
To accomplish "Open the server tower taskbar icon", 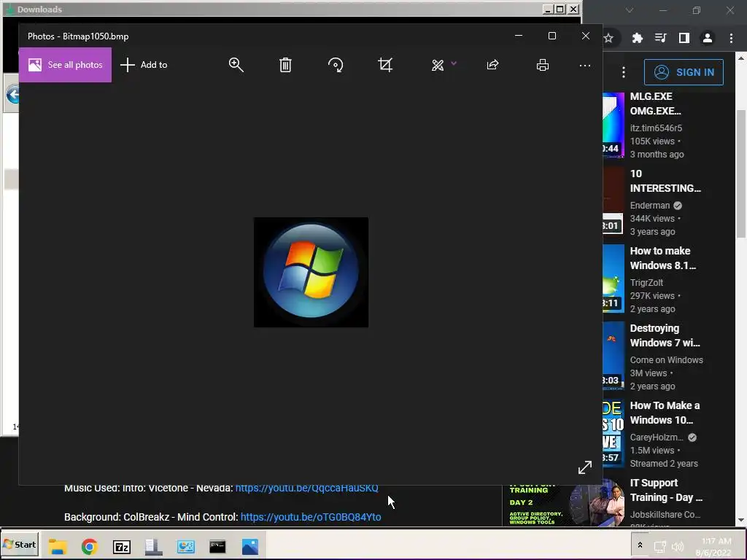I will click(153, 546).
